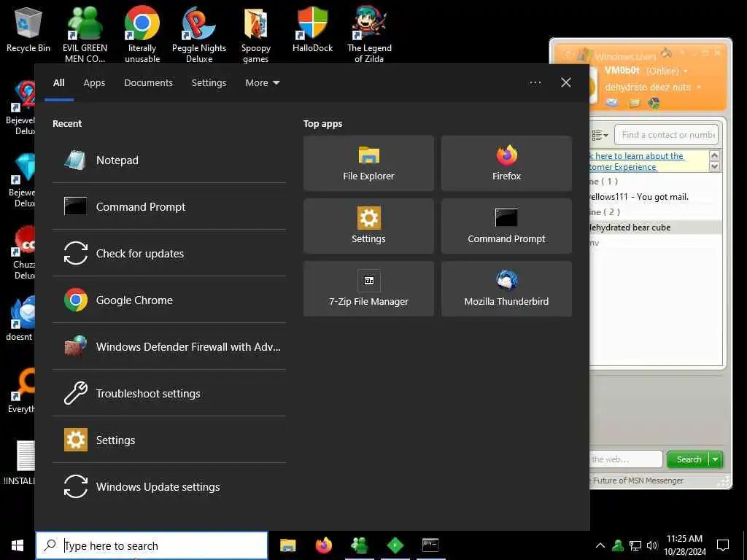Screen dimensions: 747x560
Task: Launch the Firefox tile in Top apps
Action: click(x=506, y=163)
